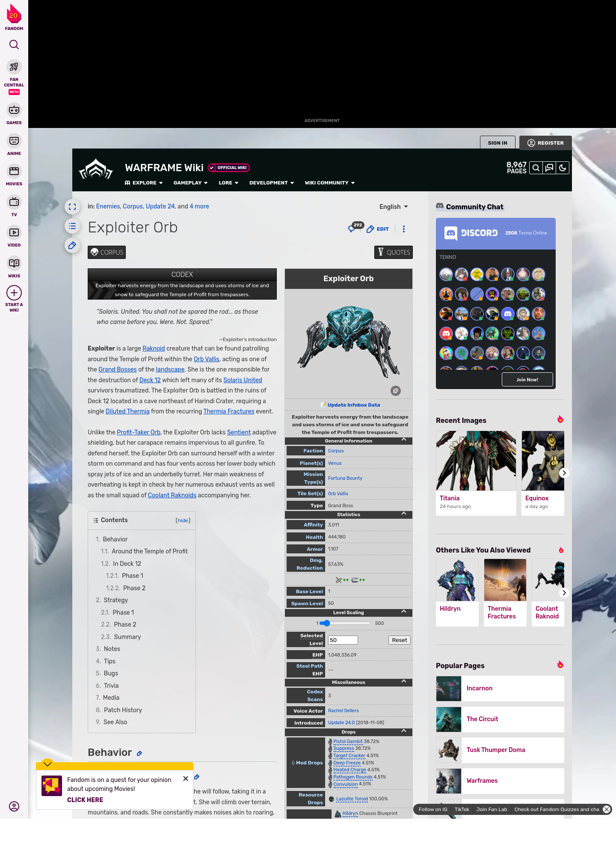
Task: Open the Hildryn thumbnail card
Action: click(x=457, y=593)
